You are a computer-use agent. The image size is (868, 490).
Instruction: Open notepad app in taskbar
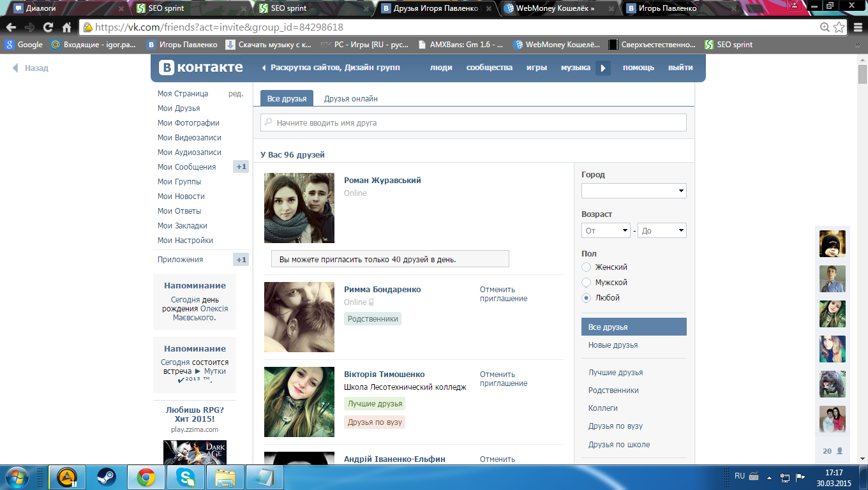pos(264,477)
